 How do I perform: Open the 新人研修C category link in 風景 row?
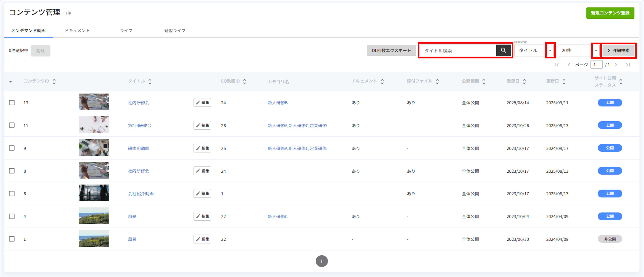pos(278,216)
